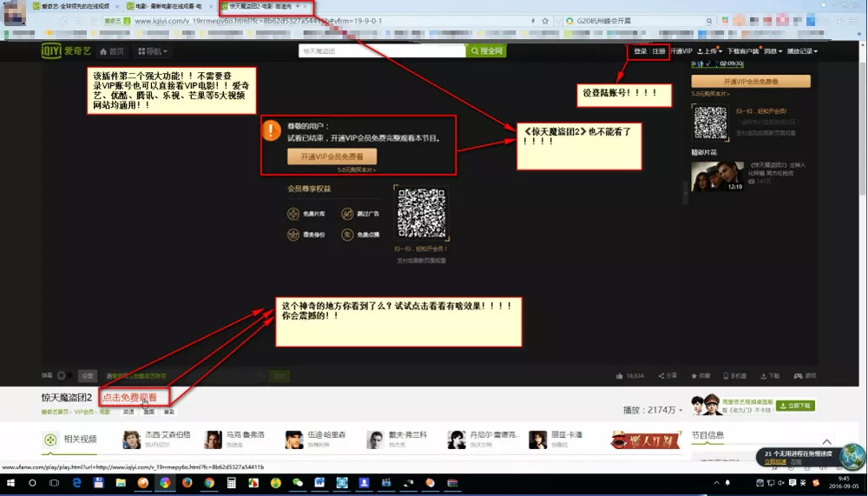Click the 开通VIP会员免费看 button in the dialog
This screenshot has width=868, height=496.
tap(332, 156)
